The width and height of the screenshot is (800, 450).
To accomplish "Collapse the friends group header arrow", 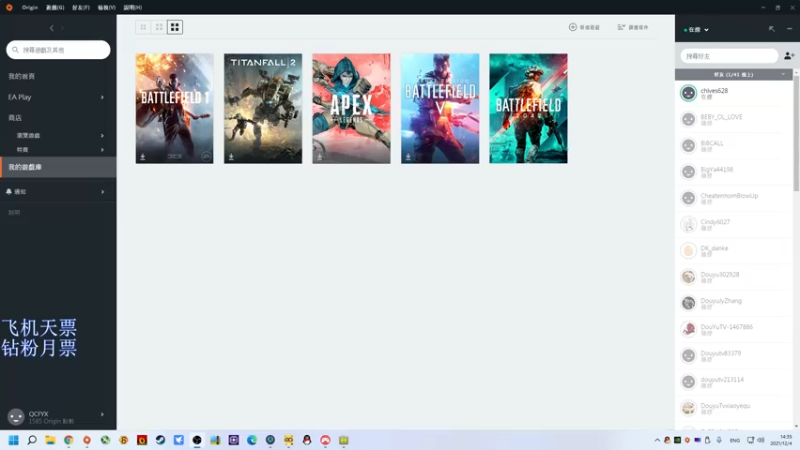I will (x=783, y=74).
